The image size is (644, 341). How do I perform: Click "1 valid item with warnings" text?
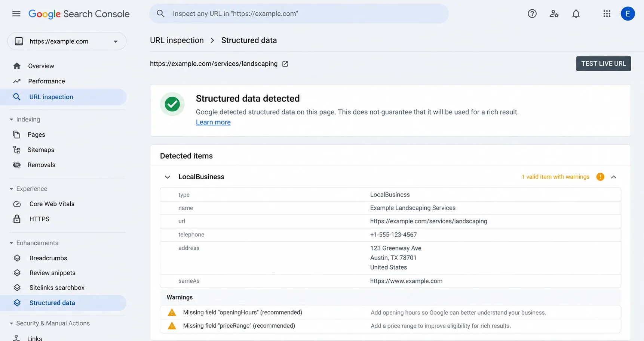[555, 177]
